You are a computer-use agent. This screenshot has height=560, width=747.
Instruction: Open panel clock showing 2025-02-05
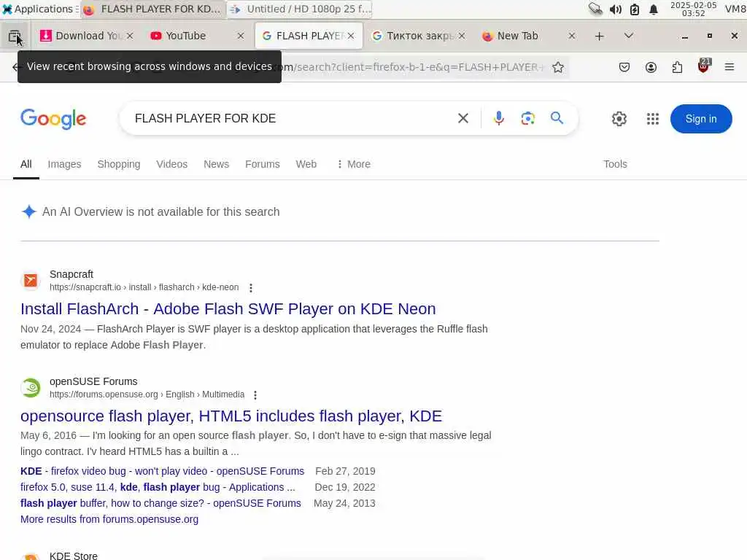693,9
